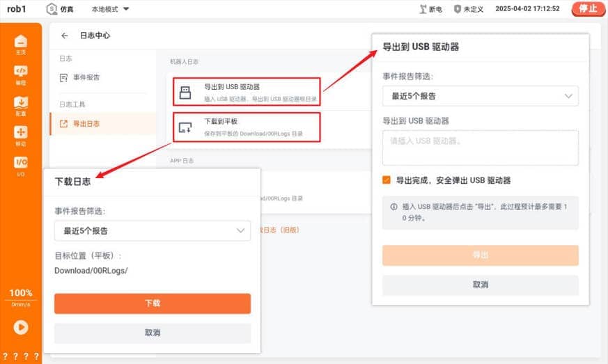The height and width of the screenshot is (364, 608).
Task: Click the 未定义 shield status icon
Action: pos(458,10)
